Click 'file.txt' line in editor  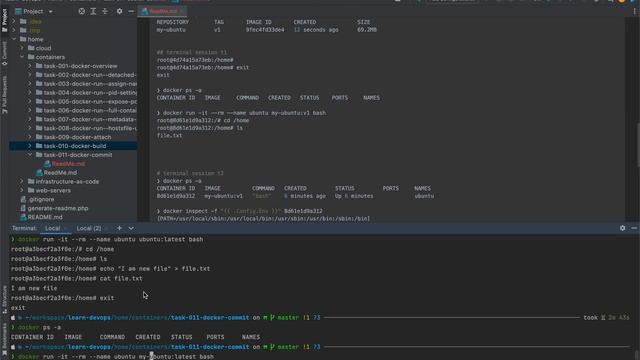pos(169,136)
